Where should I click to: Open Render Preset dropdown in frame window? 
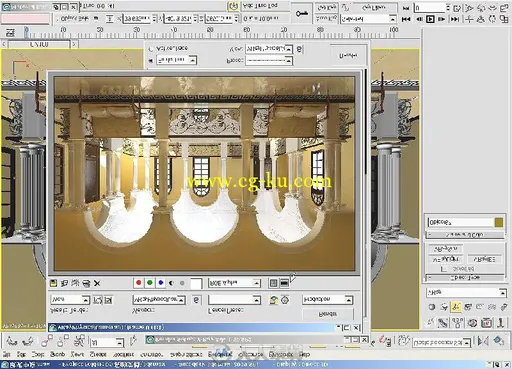point(234,300)
